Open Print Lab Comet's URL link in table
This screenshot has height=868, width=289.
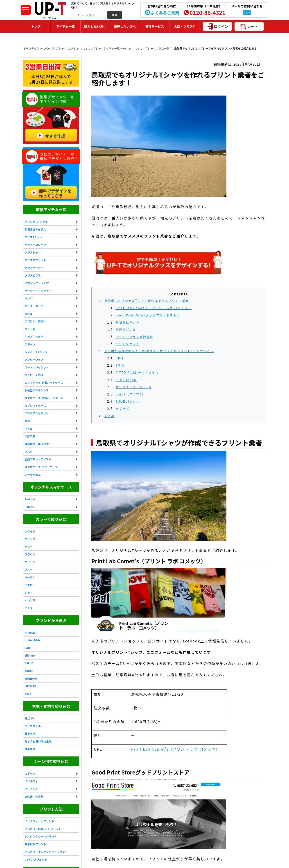tap(175, 749)
